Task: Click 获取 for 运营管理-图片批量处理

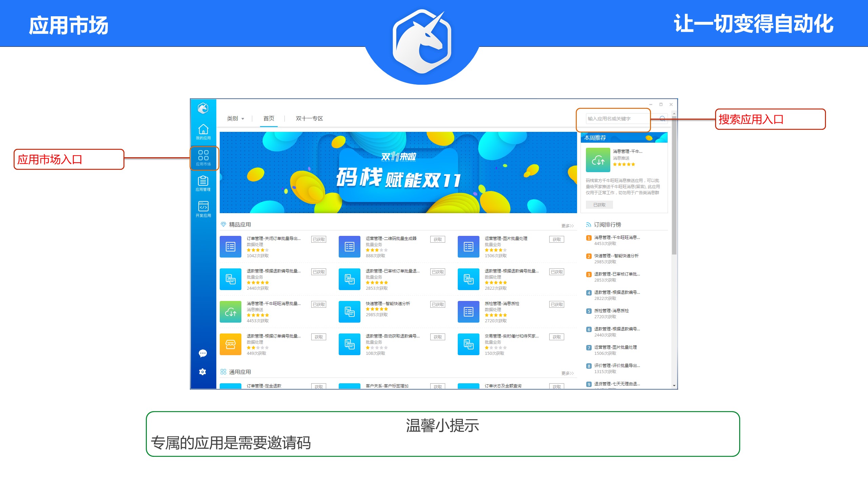Action: (556, 240)
